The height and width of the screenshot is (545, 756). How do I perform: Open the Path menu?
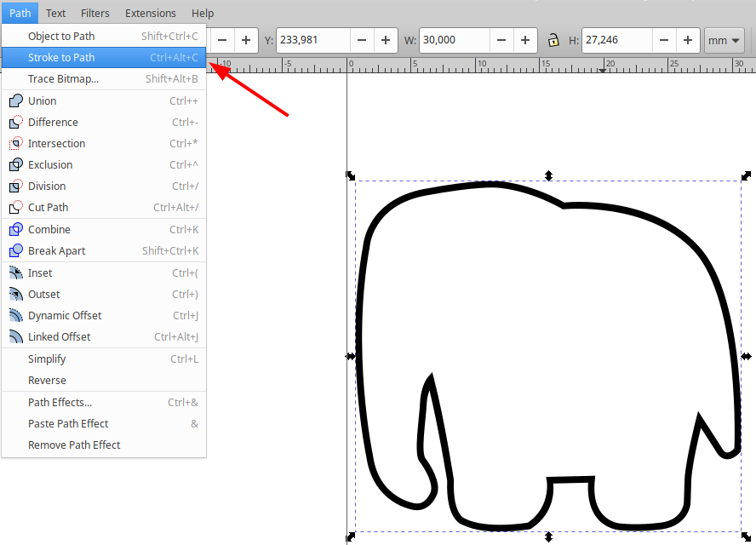pyautogui.click(x=20, y=13)
